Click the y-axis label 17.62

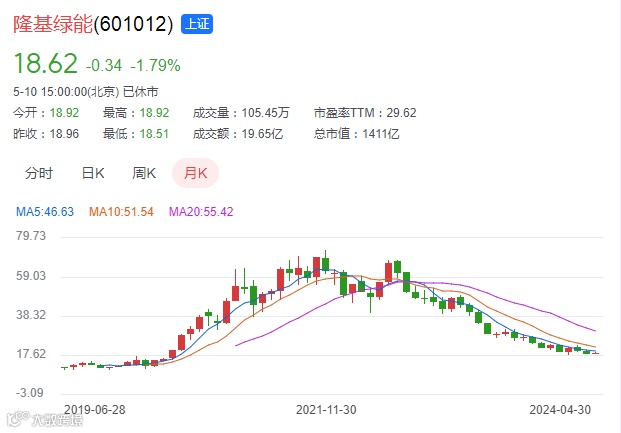coord(31,354)
